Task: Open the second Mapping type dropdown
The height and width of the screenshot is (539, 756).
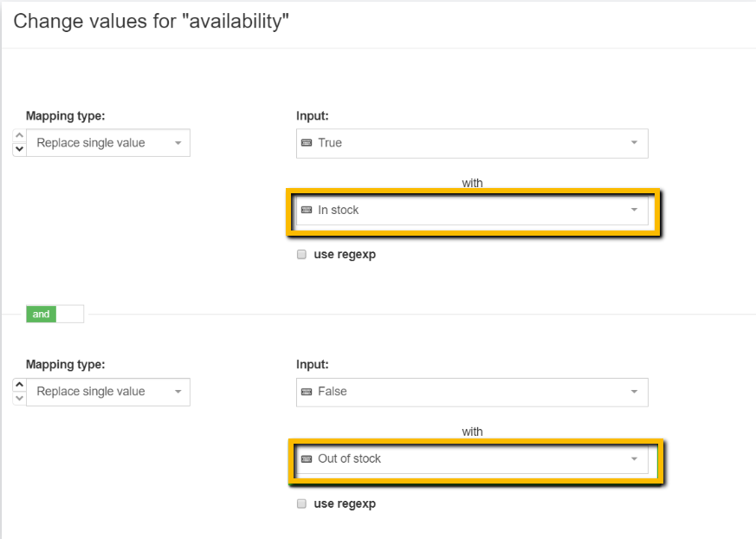Action: tap(108, 392)
